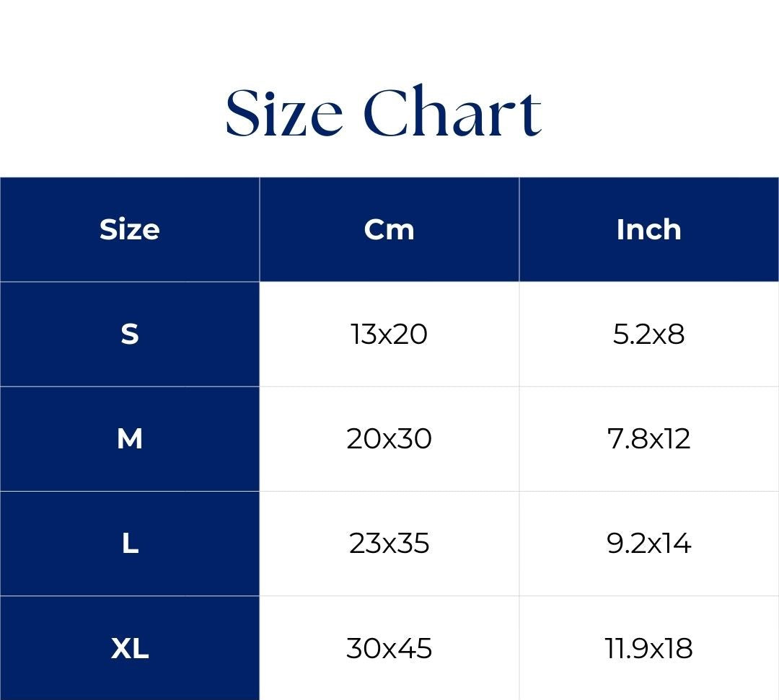
Task: Click the 7.8x12 inch cell
Action: pyautogui.click(x=648, y=438)
